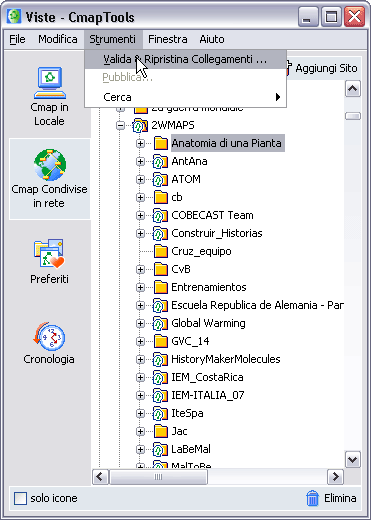Open the Finestra menu
The width and height of the screenshot is (371, 520).
click(168, 39)
